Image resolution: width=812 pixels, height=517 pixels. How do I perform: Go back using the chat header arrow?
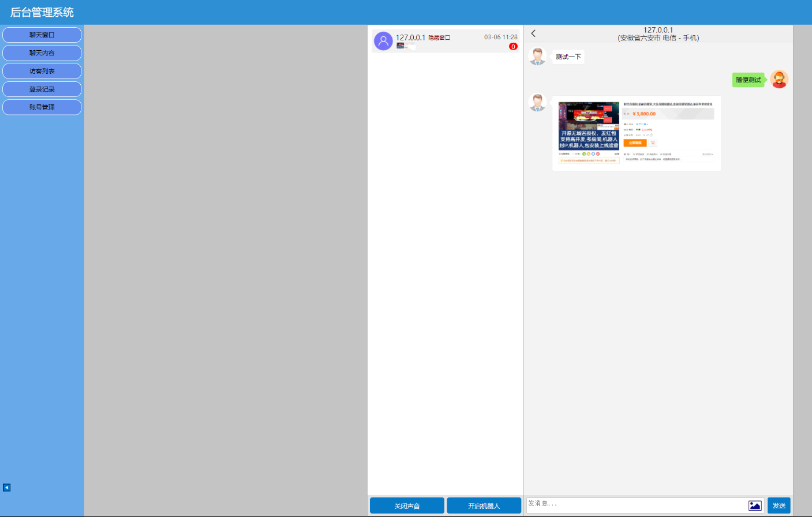pyautogui.click(x=533, y=33)
